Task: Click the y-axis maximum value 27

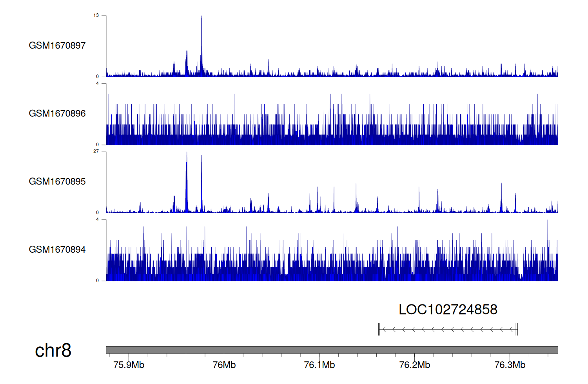Action: tap(96, 151)
